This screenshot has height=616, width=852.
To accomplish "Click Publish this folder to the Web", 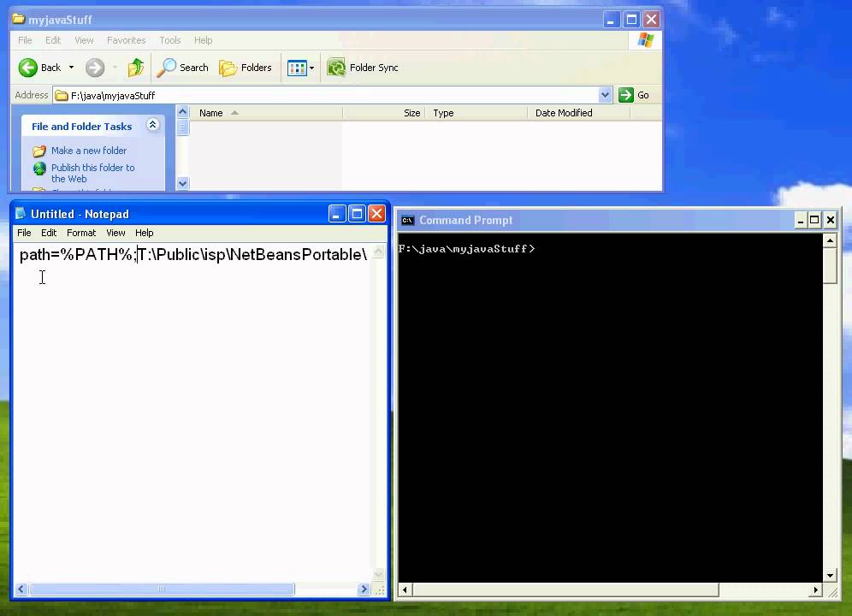I will pos(93,173).
